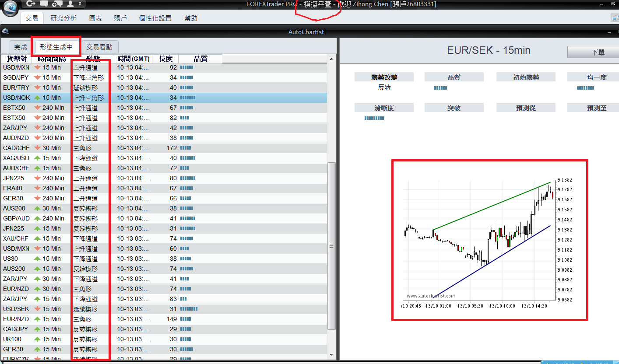Select the USD/MXN row with length 60

click(164, 248)
